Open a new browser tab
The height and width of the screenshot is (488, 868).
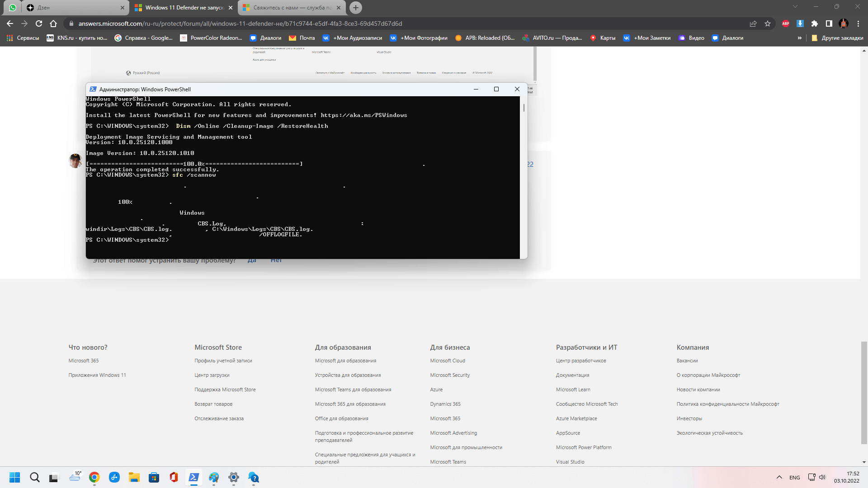click(356, 8)
